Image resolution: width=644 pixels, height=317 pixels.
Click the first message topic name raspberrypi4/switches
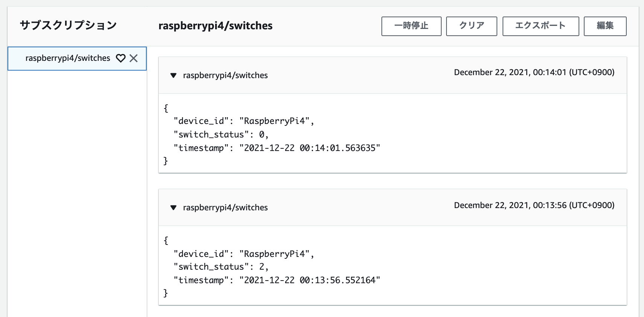[x=225, y=75]
